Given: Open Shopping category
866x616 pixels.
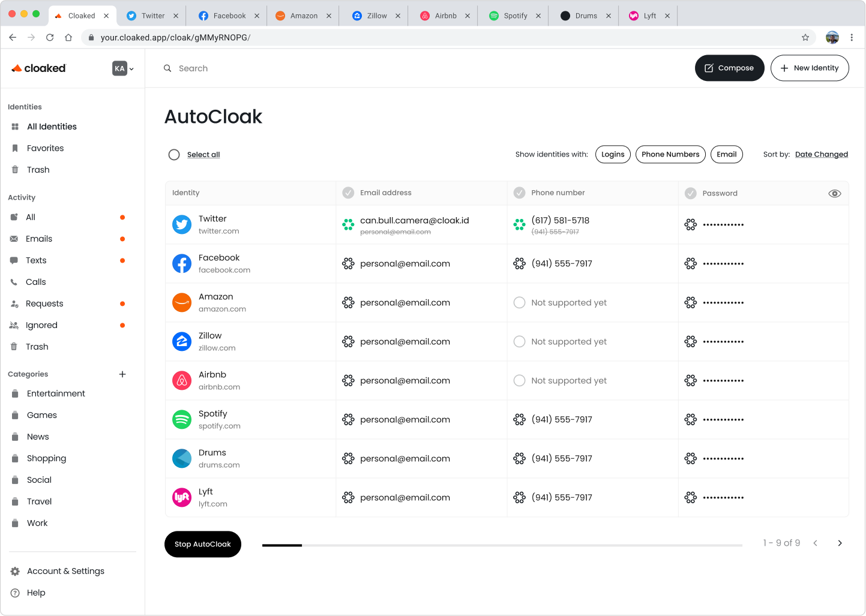Looking at the screenshot, I should (46, 458).
